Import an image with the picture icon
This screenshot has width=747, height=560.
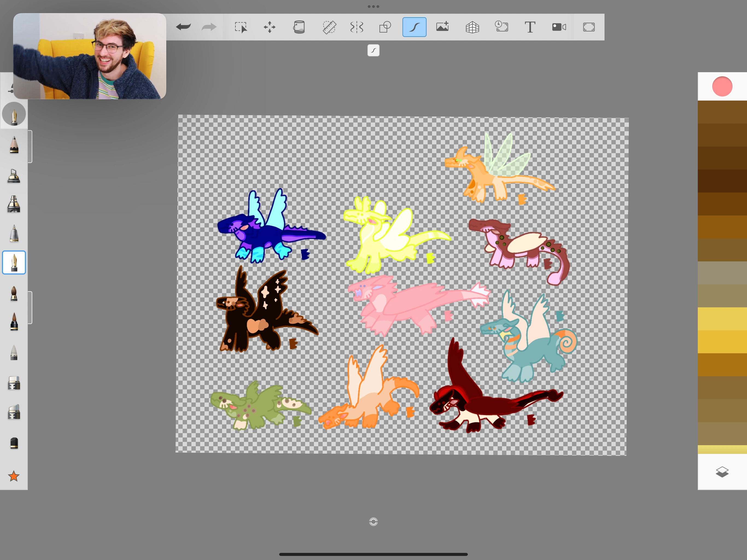click(442, 27)
